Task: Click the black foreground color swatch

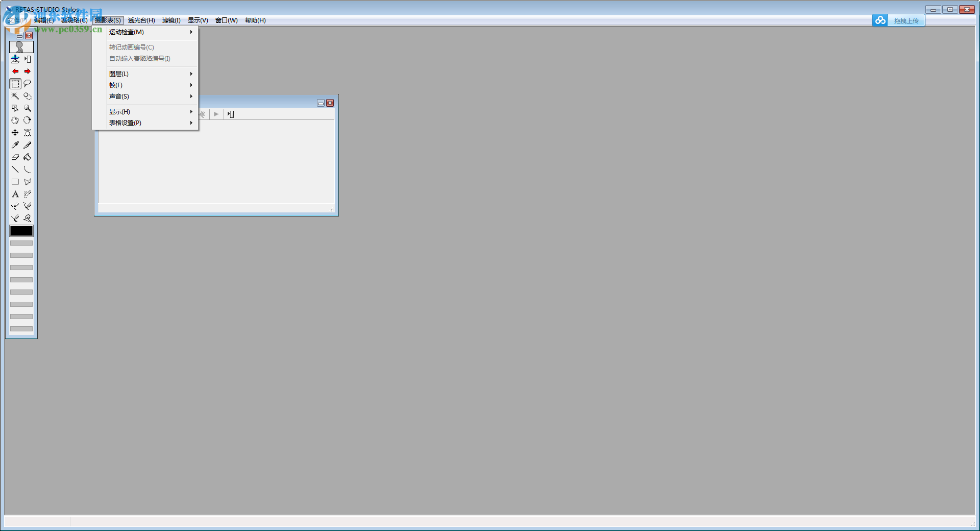Action: click(x=21, y=231)
